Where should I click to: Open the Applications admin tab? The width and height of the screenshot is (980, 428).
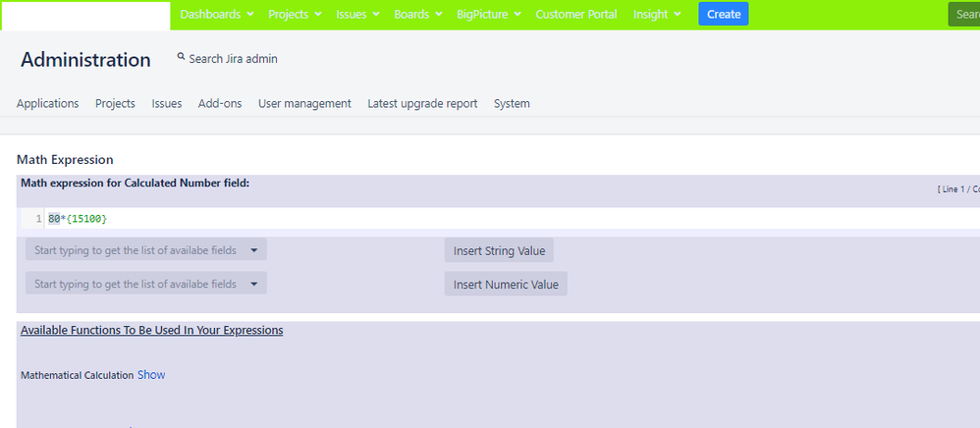pyautogui.click(x=47, y=104)
